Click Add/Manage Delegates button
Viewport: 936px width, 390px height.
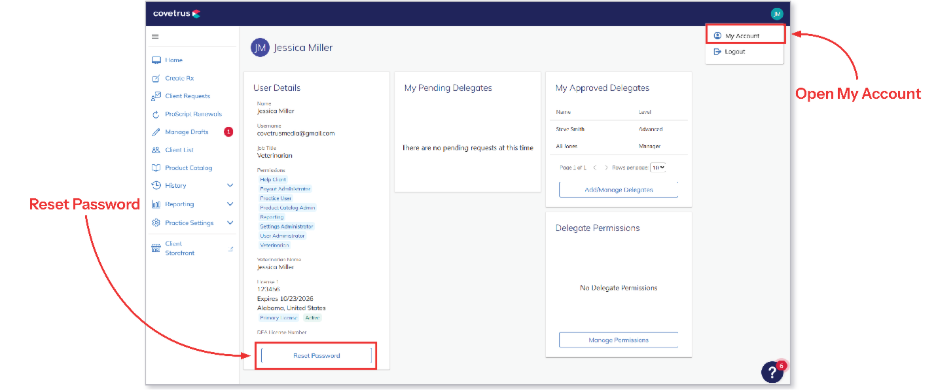click(x=618, y=190)
